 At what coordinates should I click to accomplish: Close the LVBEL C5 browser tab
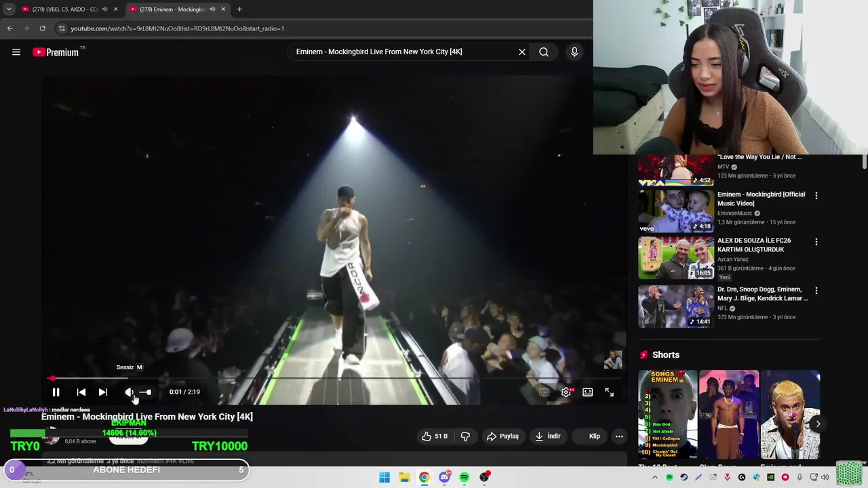point(116,9)
